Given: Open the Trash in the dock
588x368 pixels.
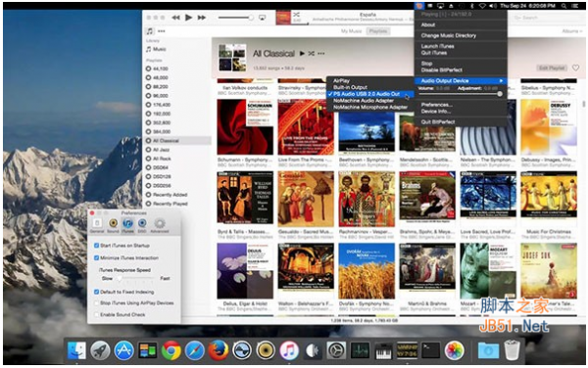Looking at the screenshot, I should click(x=512, y=350).
